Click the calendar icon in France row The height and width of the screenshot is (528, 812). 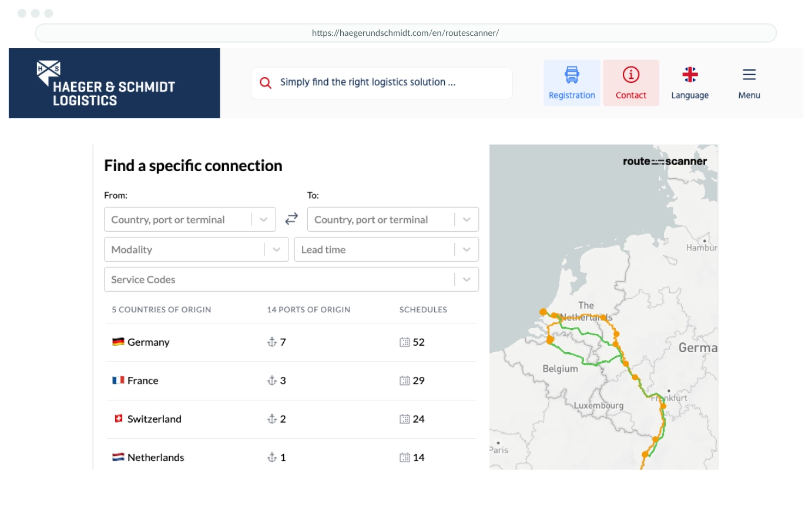pos(405,380)
